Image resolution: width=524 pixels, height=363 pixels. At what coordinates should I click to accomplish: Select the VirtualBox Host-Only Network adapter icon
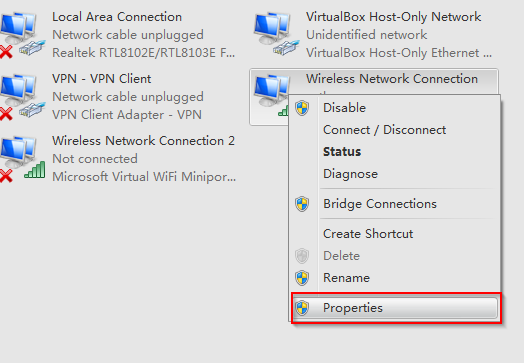point(276,34)
